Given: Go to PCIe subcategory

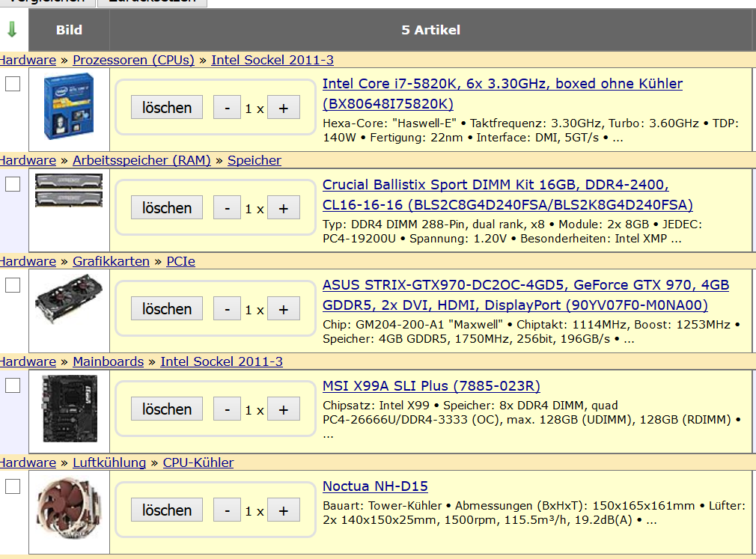Looking at the screenshot, I should pos(181,262).
